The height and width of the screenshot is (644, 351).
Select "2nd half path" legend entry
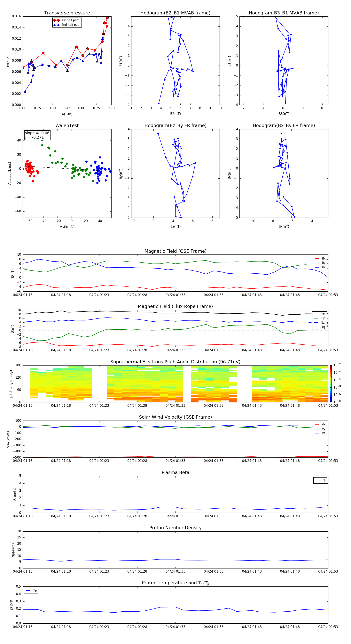pos(67,25)
